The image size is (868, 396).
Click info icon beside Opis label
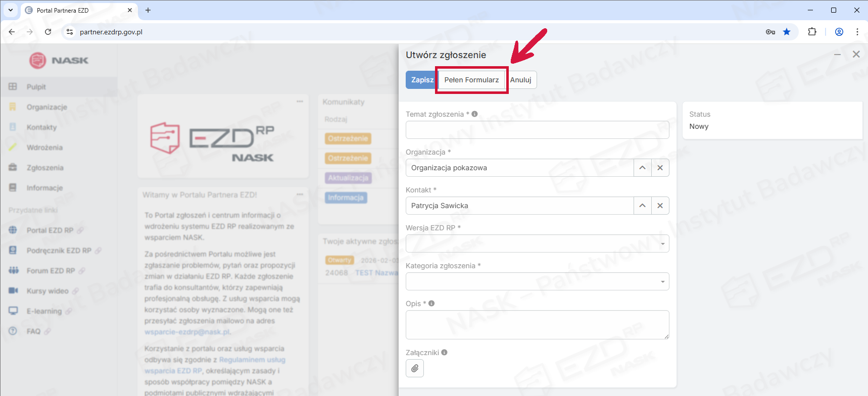pos(431,304)
